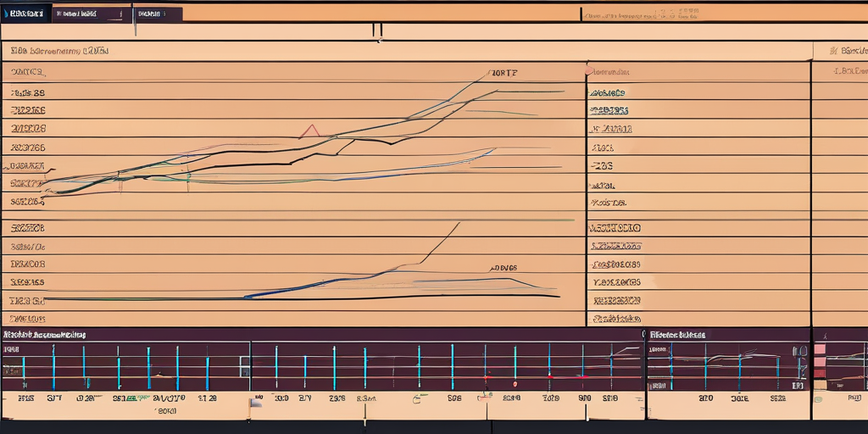Select the red triangle peak marker on chart
The height and width of the screenshot is (434, 868).
coord(310,131)
